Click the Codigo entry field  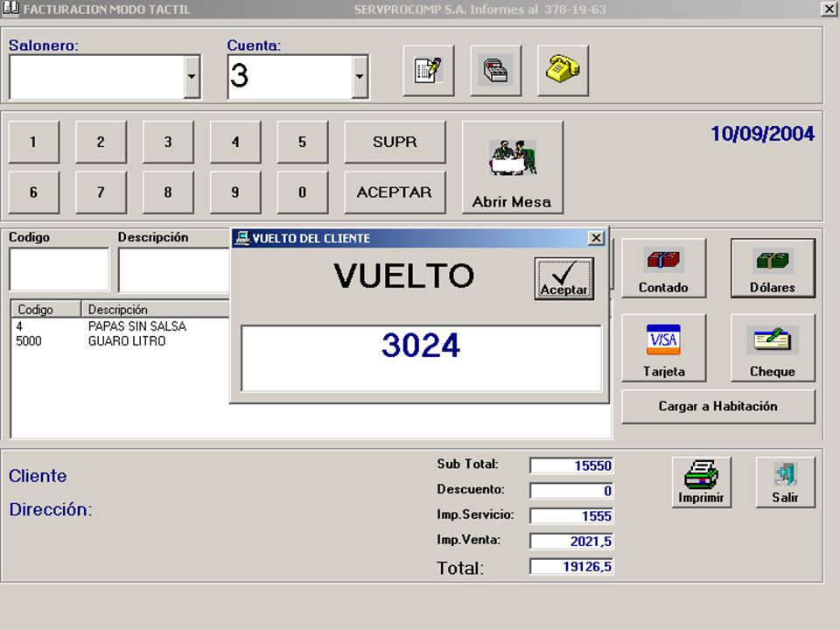(x=59, y=269)
